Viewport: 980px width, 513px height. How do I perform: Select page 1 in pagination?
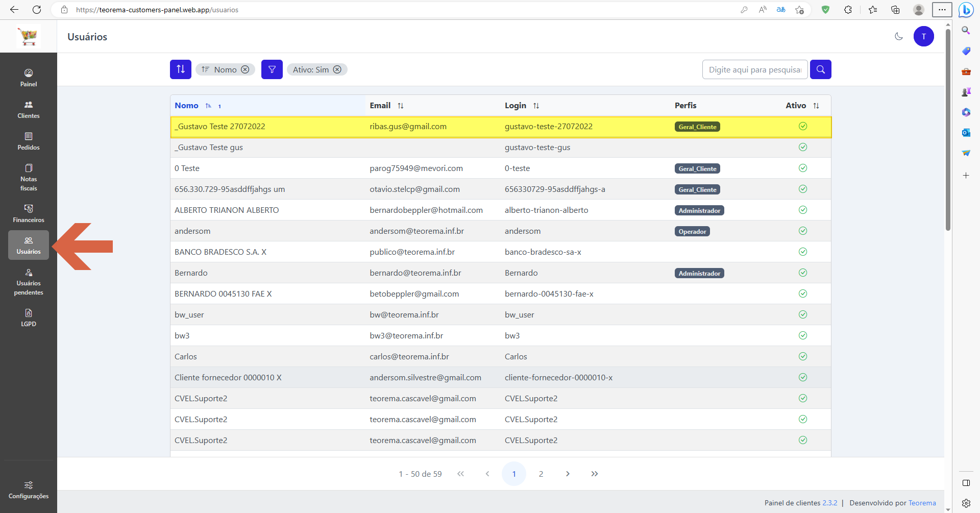514,474
